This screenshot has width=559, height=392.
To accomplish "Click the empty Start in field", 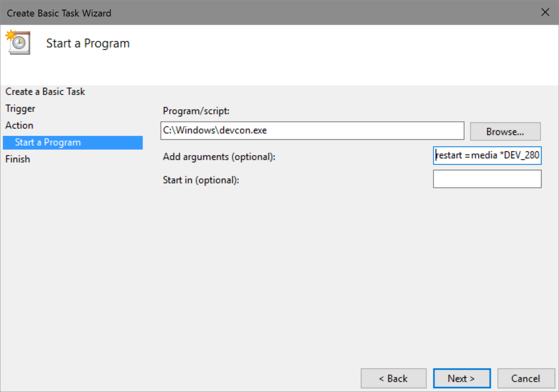I will tap(487, 179).
